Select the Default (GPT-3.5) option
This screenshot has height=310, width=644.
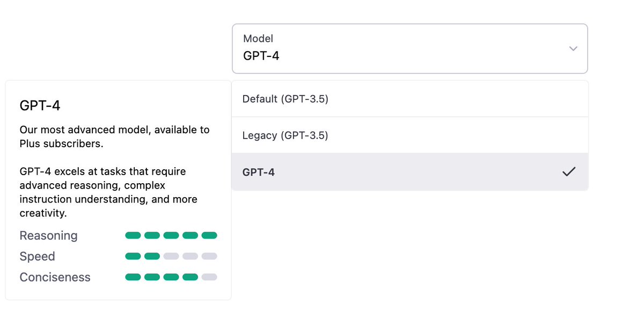[409, 99]
